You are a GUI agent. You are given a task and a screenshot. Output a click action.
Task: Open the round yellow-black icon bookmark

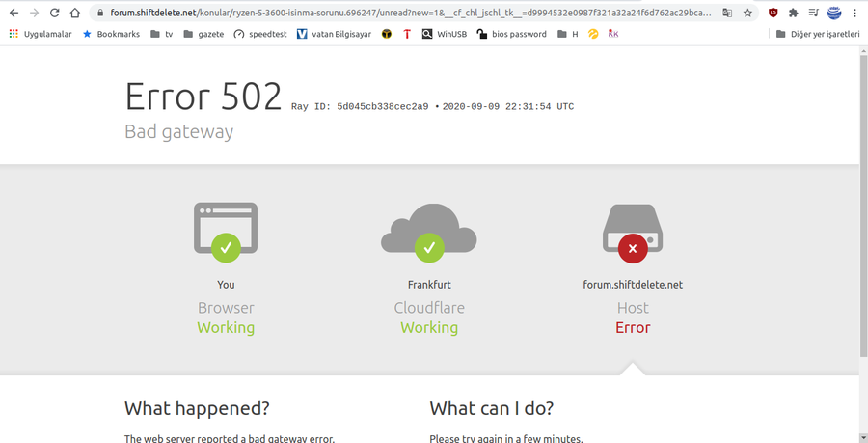pos(387,34)
